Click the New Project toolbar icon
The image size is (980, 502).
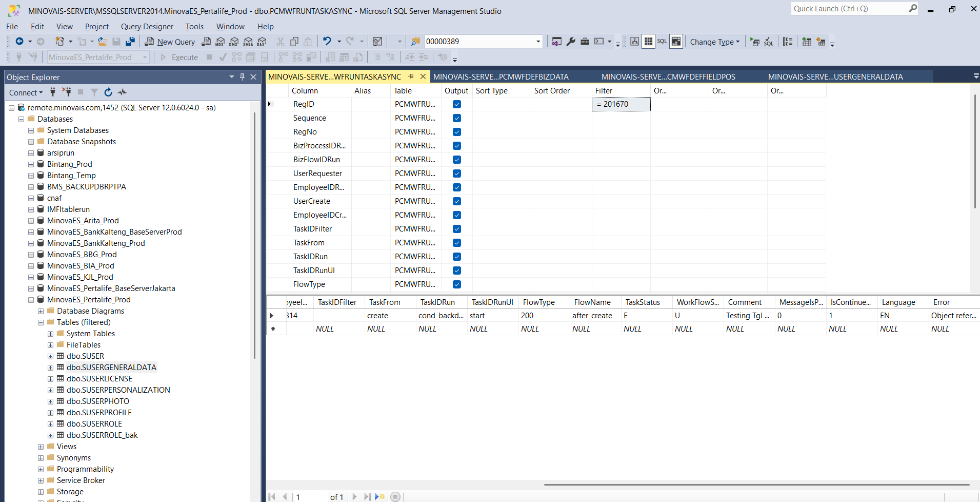(60, 42)
